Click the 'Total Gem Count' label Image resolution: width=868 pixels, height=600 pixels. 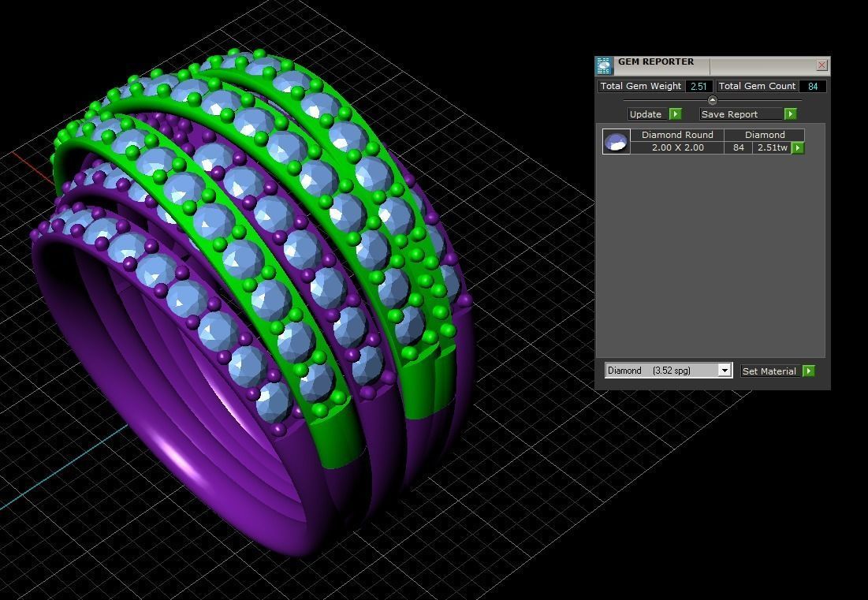click(758, 87)
